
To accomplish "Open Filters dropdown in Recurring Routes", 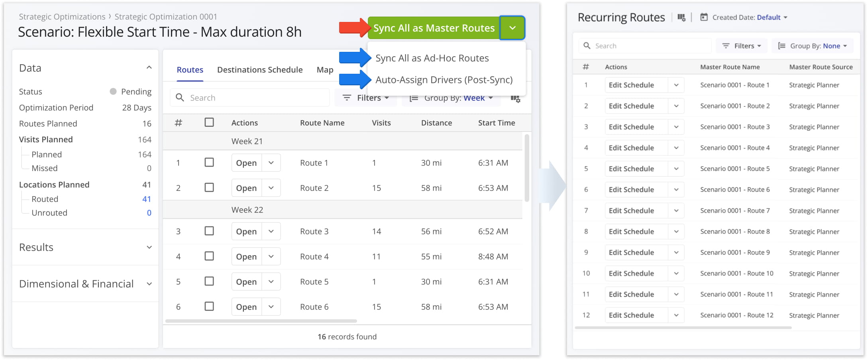I will coord(742,46).
